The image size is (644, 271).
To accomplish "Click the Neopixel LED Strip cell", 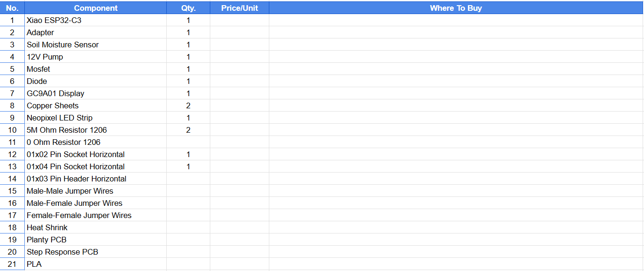I will pyautogui.click(x=96, y=118).
